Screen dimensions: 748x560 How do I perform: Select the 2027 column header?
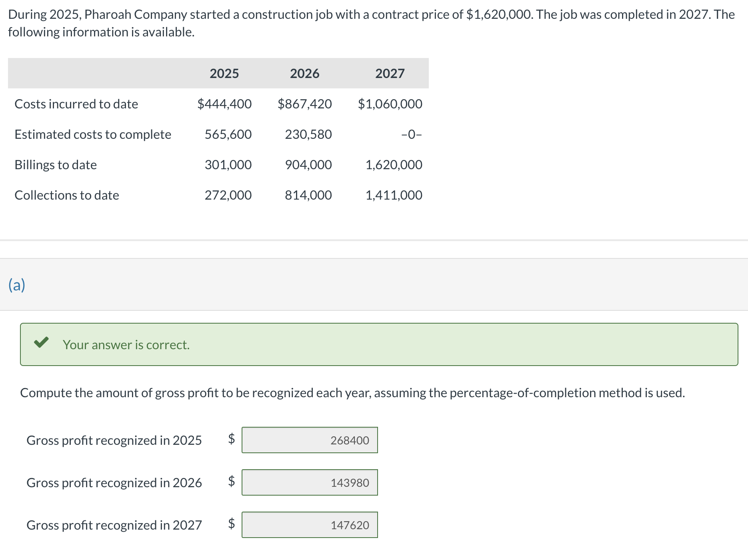390,74
